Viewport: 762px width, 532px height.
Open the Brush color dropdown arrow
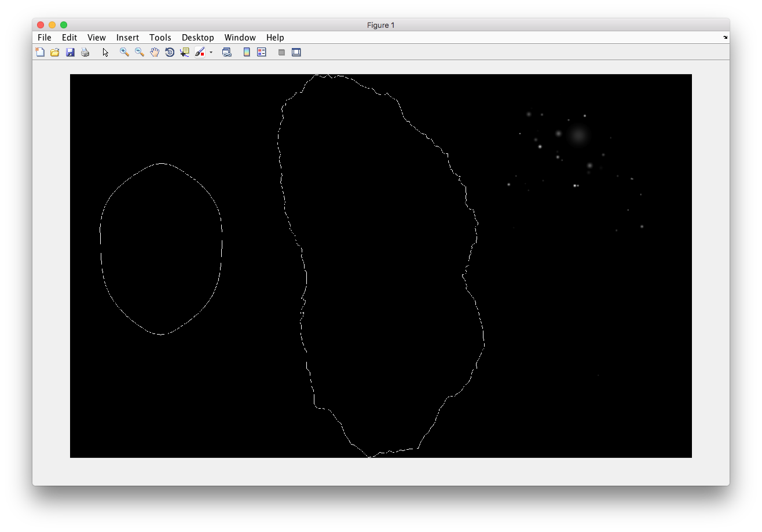click(x=211, y=52)
